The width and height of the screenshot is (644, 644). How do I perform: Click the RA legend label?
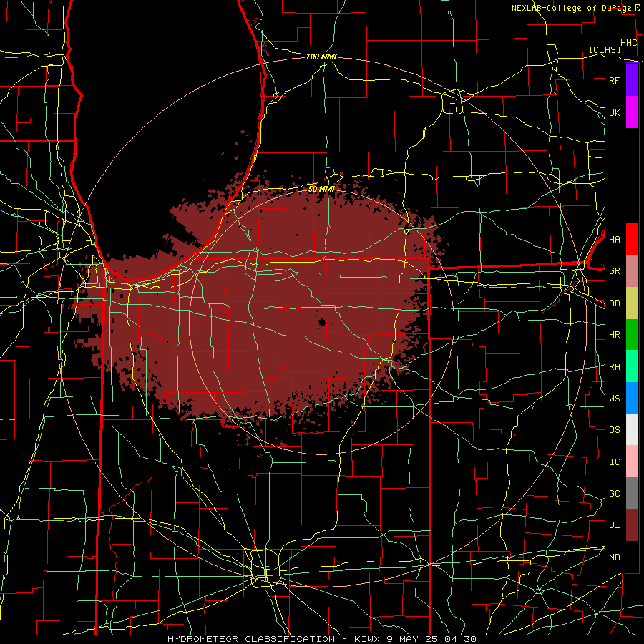click(614, 367)
